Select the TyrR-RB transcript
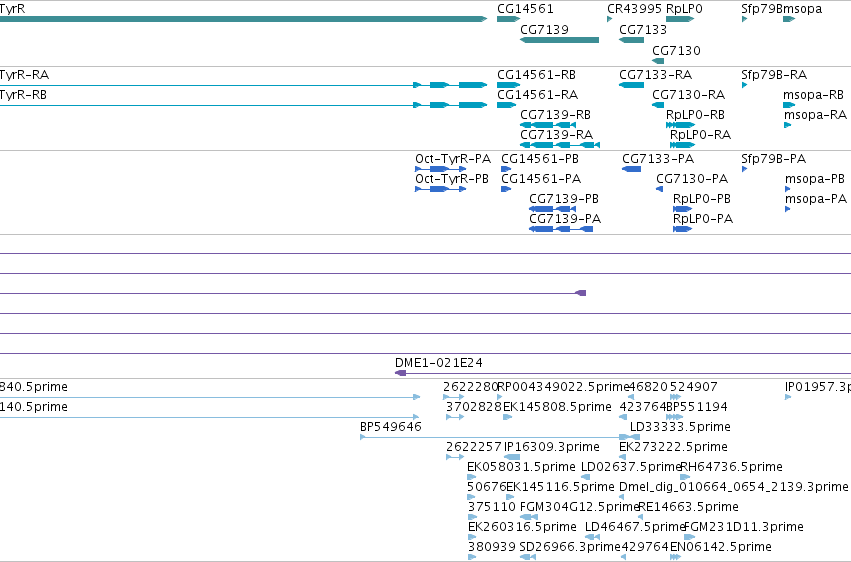 tap(243, 105)
